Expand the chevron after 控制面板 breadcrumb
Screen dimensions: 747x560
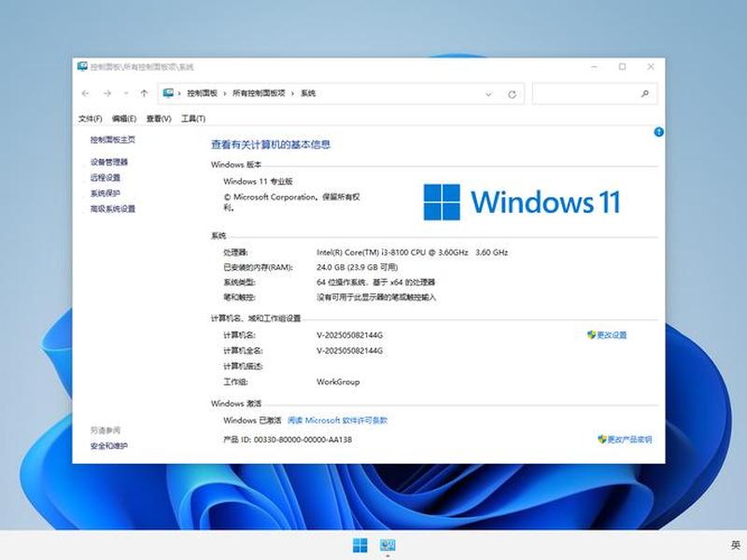225,93
